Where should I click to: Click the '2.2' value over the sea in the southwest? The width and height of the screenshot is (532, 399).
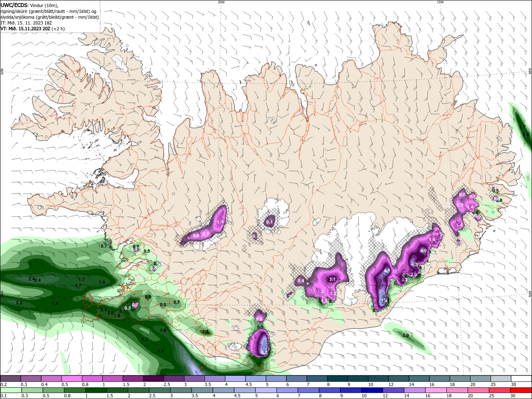tap(19, 303)
